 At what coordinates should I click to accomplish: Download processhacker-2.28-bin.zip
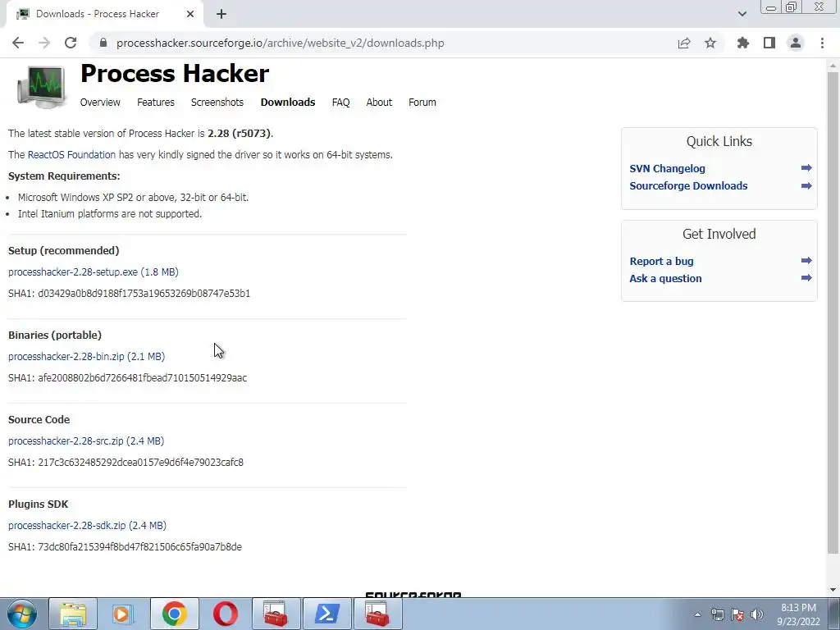point(86,357)
